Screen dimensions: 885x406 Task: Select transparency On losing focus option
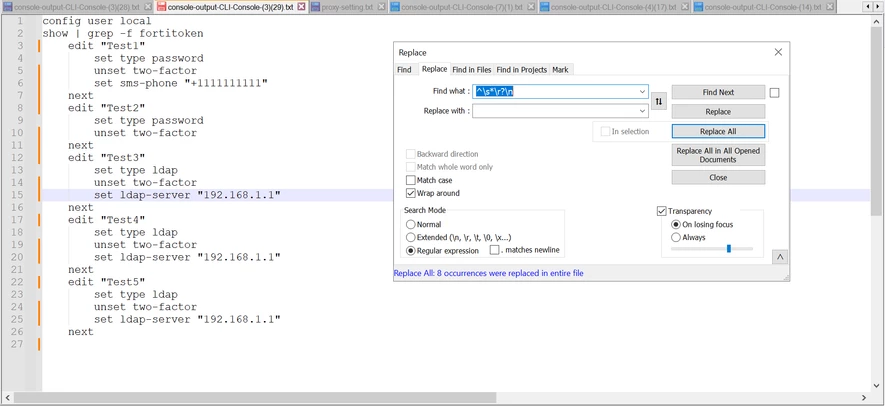[676, 224]
